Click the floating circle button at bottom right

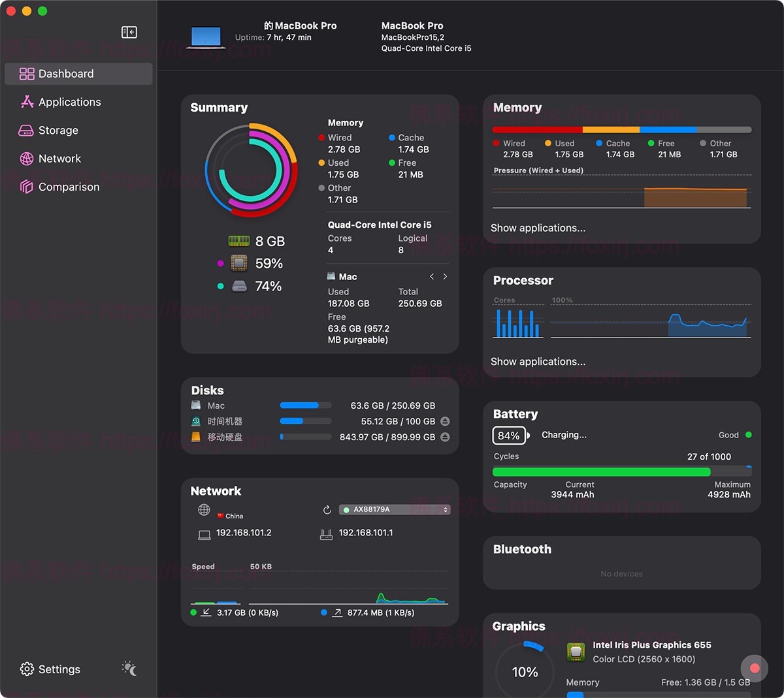pos(754,668)
